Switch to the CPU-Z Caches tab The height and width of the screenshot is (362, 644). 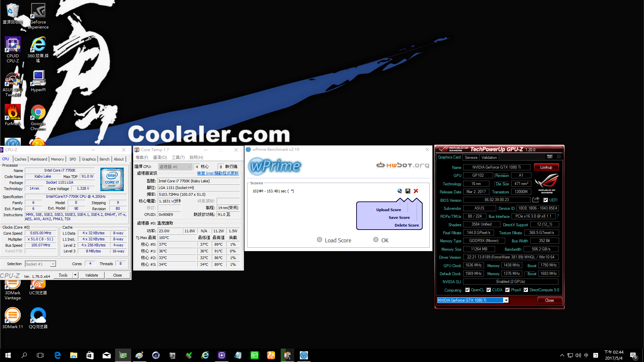(20, 159)
